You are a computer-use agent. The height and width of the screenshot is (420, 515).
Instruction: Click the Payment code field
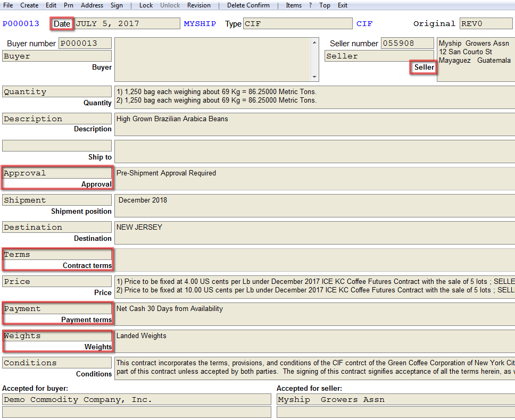click(x=57, y=308)
